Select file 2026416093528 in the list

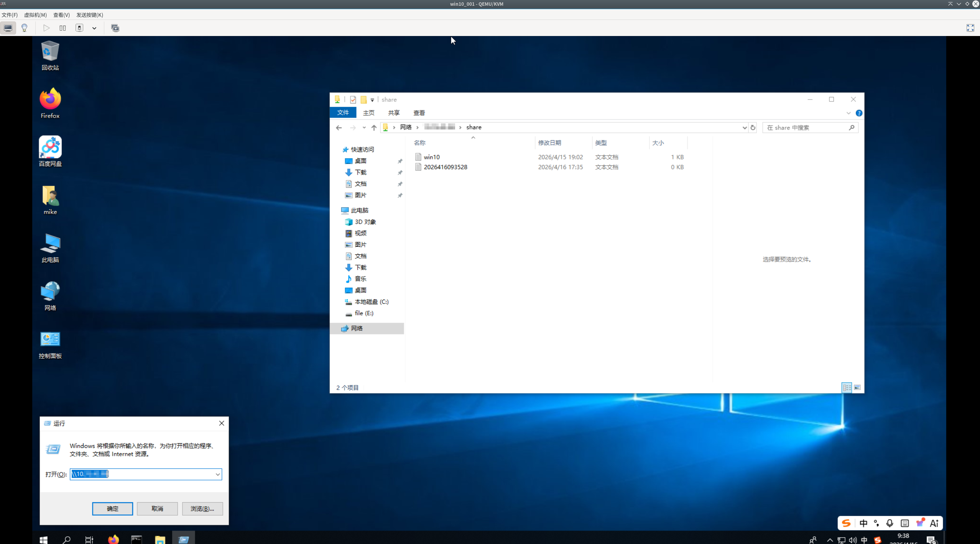(x=445, y=167)
